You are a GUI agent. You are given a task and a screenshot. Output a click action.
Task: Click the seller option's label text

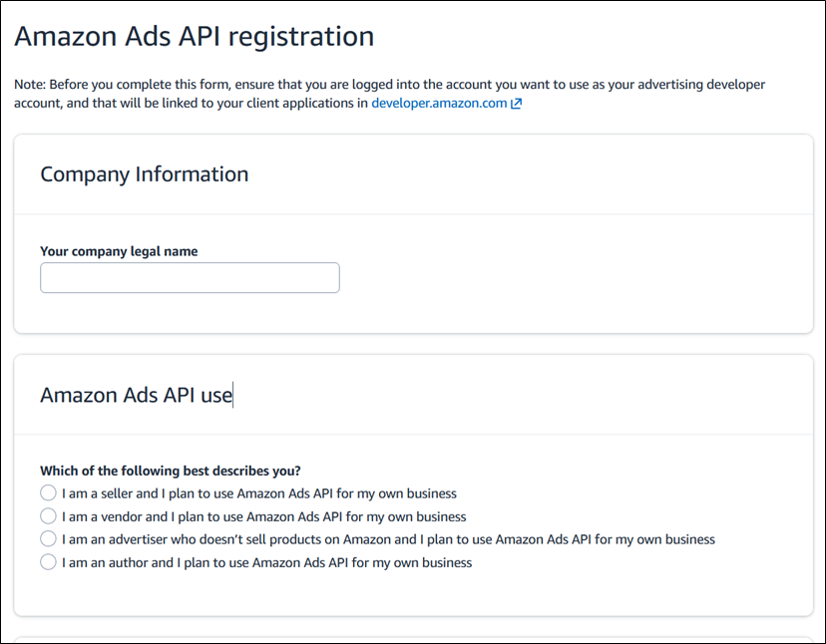[257, 492]
